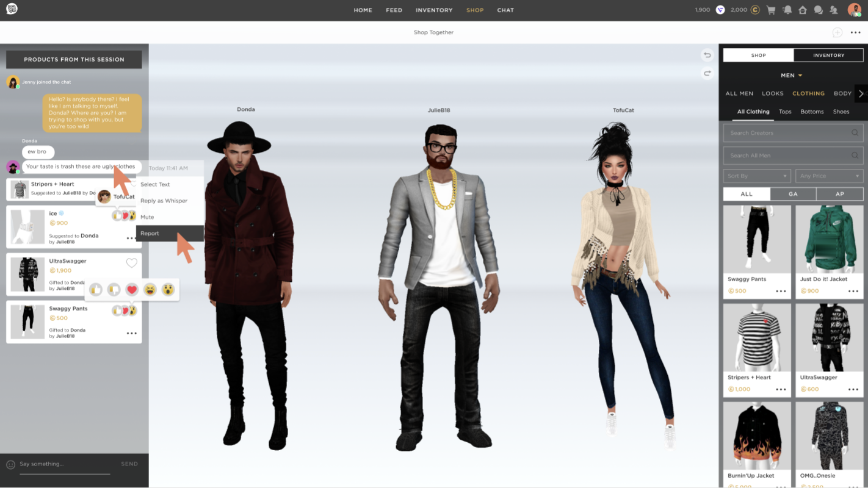Open the Sort By dropdown

757,176
